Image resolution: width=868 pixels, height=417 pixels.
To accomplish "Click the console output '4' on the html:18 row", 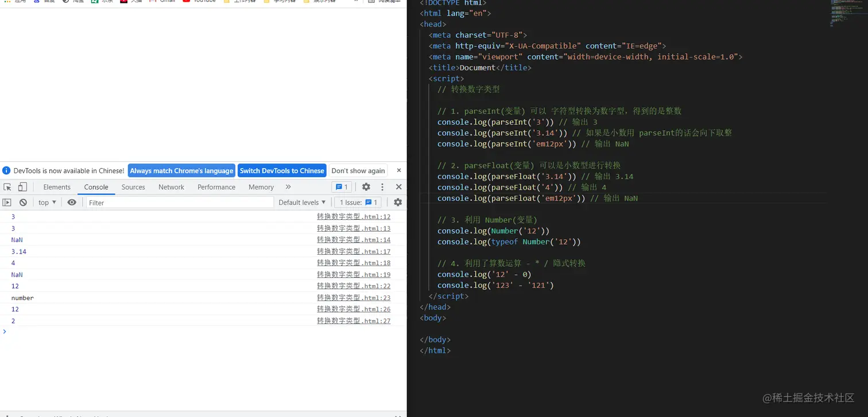I will click(x=13, y=263).
